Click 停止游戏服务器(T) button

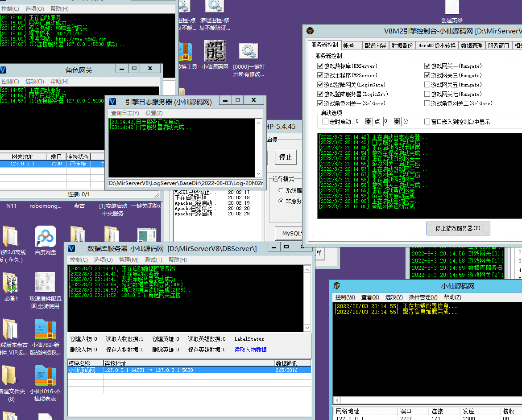(x=458, y=228)
